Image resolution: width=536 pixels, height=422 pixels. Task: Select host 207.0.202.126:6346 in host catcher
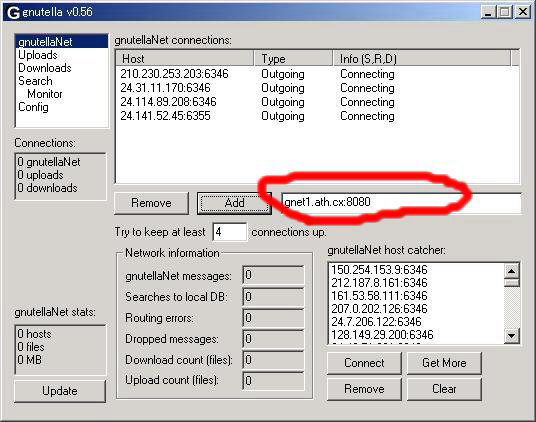click(379, 309)
